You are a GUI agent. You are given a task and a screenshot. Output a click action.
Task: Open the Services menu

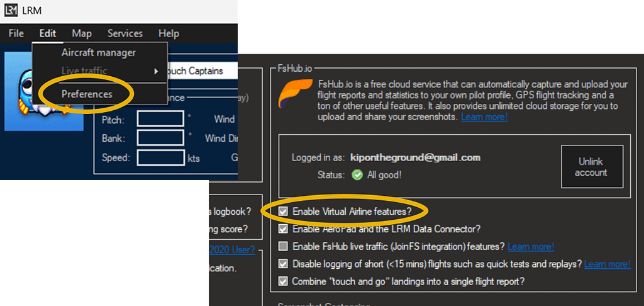(125, 33)
